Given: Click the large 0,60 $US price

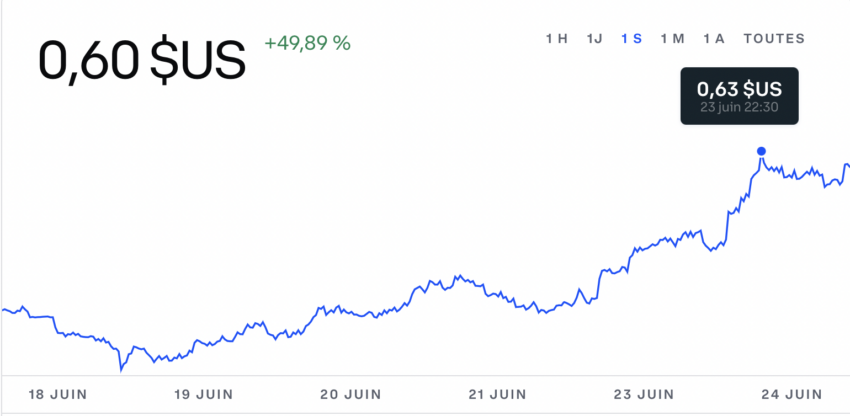Looking at the screenshot, I should (x=142, y=60).
